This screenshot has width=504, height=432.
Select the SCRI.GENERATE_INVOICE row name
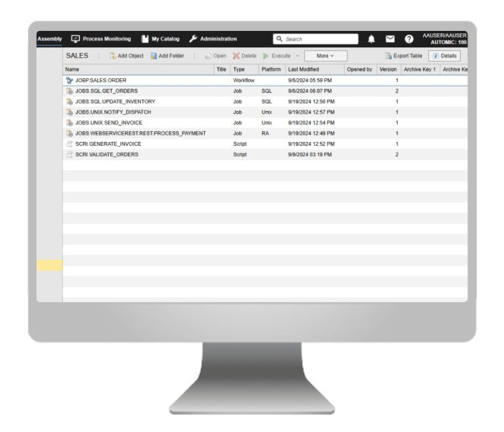coord(108,144)
